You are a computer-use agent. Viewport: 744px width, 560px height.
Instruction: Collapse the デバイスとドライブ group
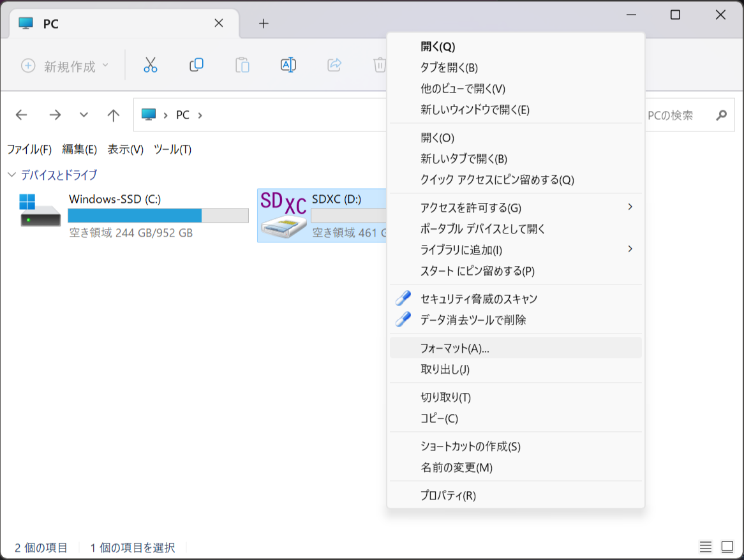pyautogui.click(x=11, y=174)
